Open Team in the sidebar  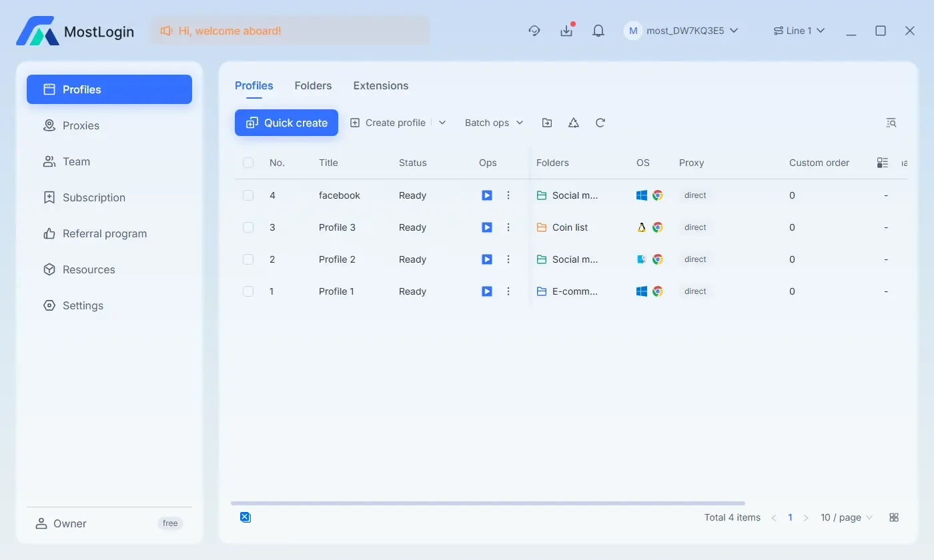[x=109, y=161]
